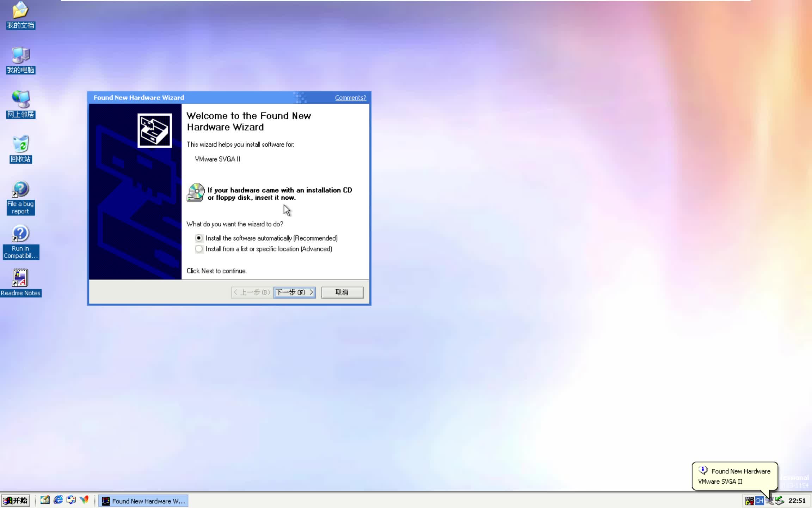Launch MSN Explorer from Quick Launch
The image size is (812, 508).
click(84, 500)
